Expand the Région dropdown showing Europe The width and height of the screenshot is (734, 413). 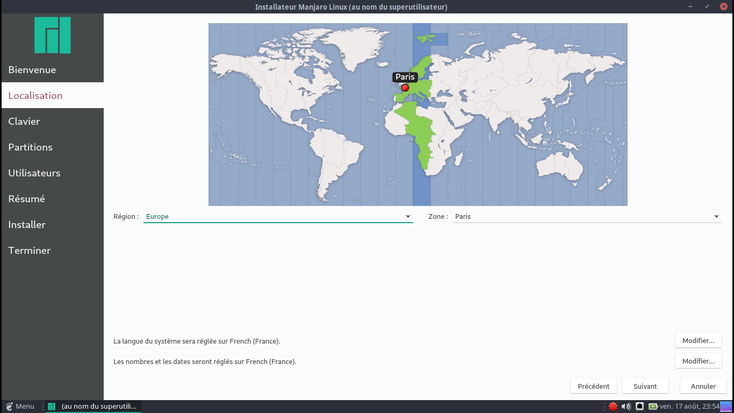(278, 216)
